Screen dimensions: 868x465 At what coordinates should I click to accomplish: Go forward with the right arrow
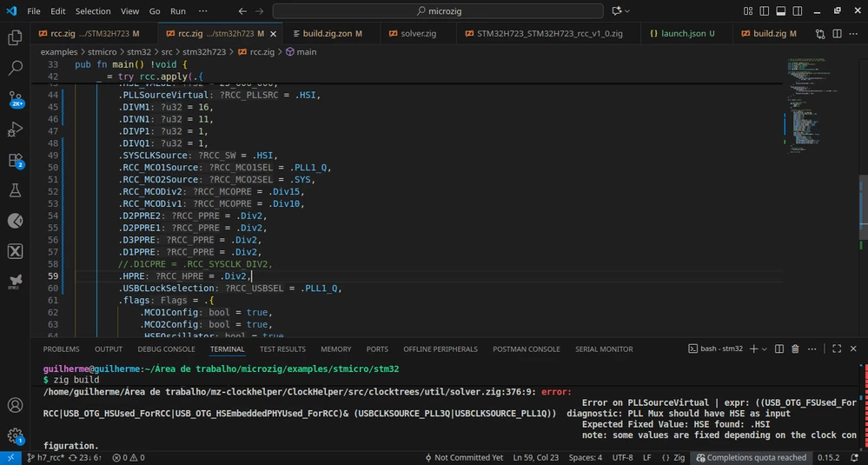click(260, 11)
